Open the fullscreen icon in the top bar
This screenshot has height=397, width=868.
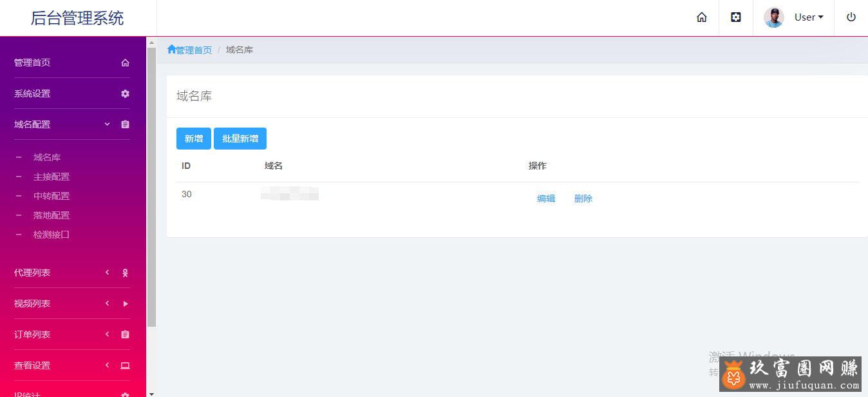pyautogui.click(x=736, y=17)
